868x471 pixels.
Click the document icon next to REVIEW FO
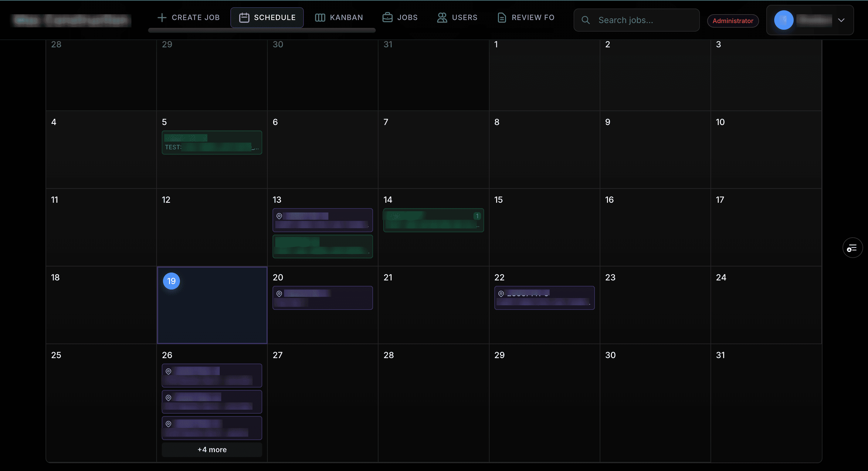click(502, 18)
